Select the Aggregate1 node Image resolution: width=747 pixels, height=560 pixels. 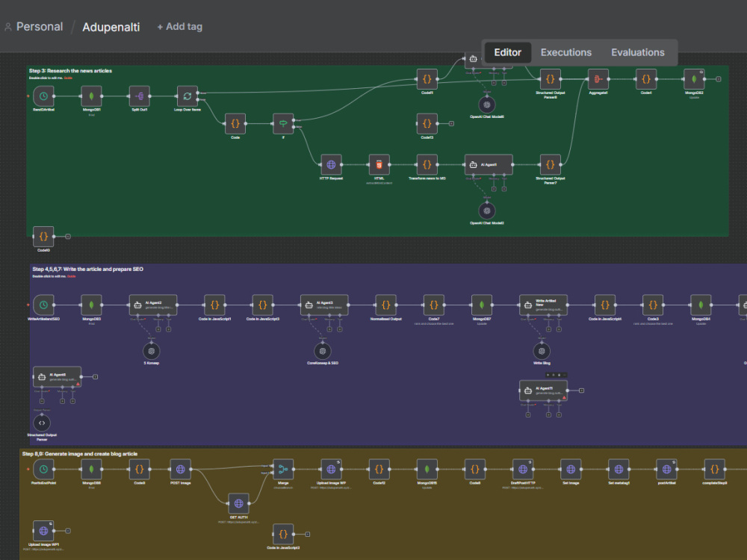[x=598, y=79]
